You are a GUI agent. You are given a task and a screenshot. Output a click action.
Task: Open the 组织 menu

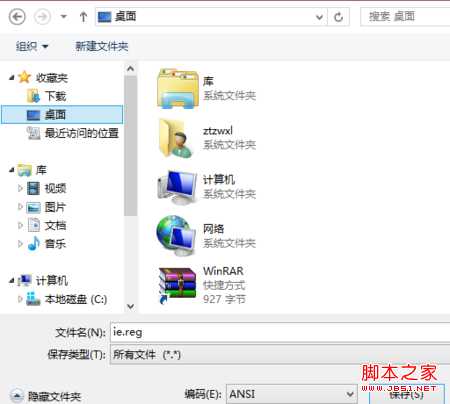click(32, 46)
